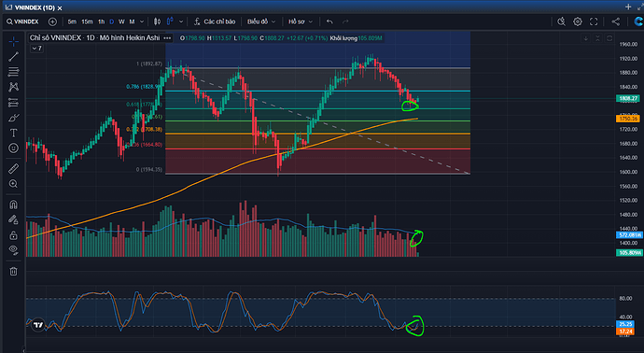Select the ruler measure tool
Image resolution: width=644 pixels, height=353 pixels.
(x=14, y=168)
